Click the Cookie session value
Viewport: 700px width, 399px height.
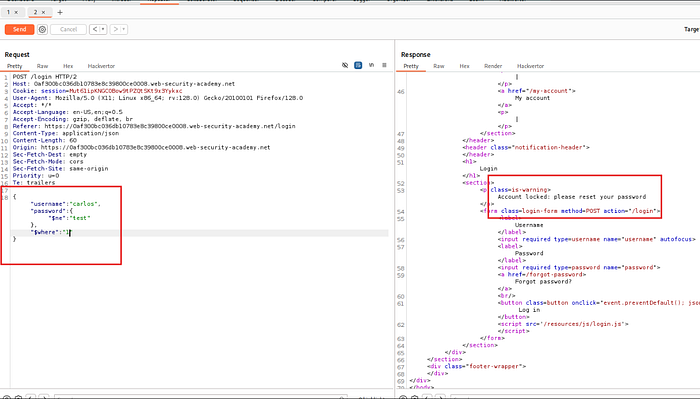point(125,91)
